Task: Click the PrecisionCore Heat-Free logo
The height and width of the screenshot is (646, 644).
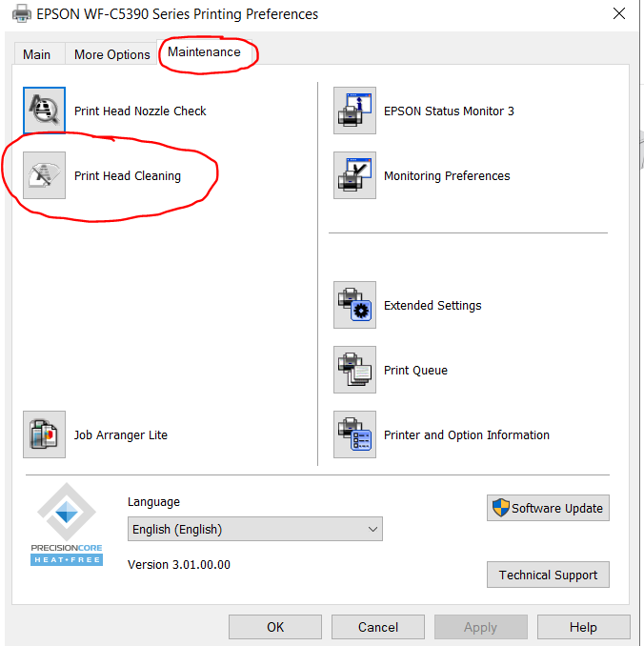Action: pyautogui.click(x=67, y=524)
